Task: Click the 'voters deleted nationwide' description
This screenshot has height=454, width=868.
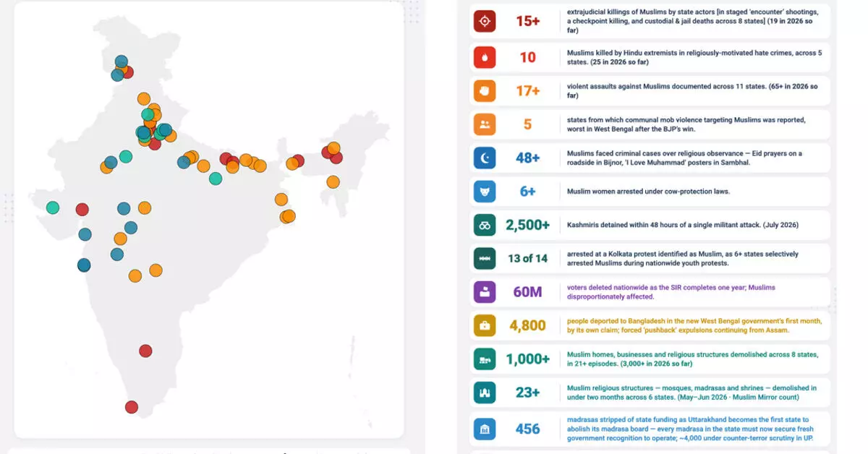Action: click(x=671, y=292)
